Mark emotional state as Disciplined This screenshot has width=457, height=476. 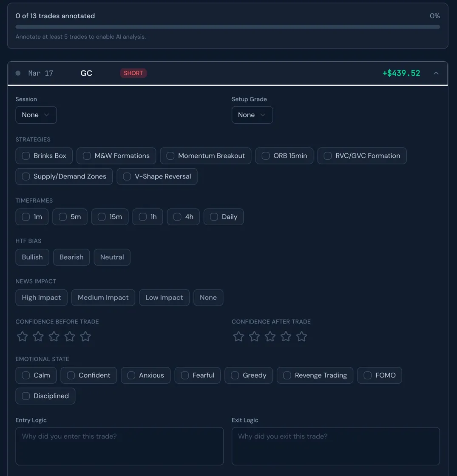(x=45, y=396)
